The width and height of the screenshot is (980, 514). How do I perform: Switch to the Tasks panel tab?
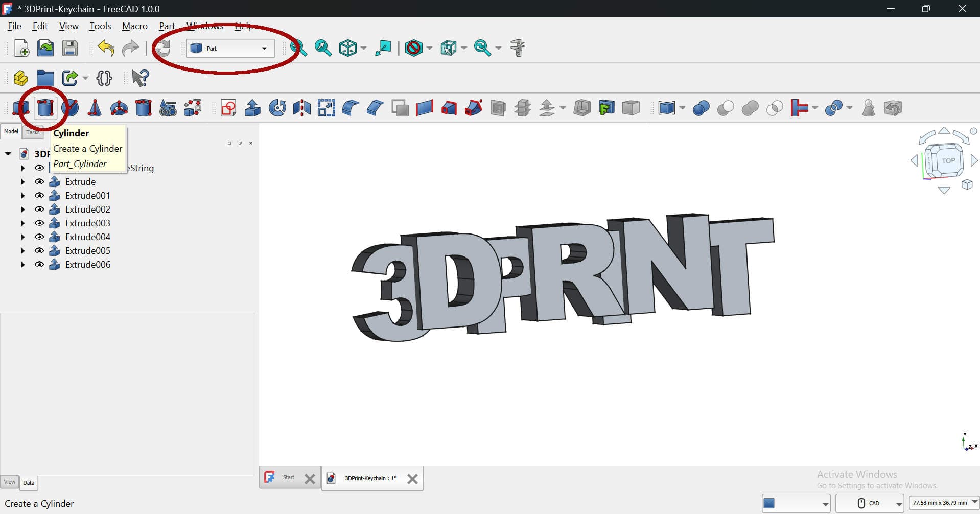pos(33,132)
